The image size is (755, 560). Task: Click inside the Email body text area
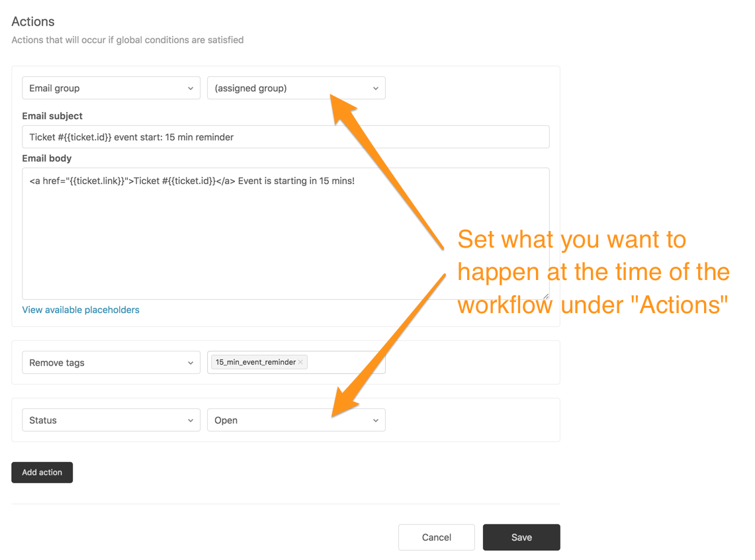286,234
